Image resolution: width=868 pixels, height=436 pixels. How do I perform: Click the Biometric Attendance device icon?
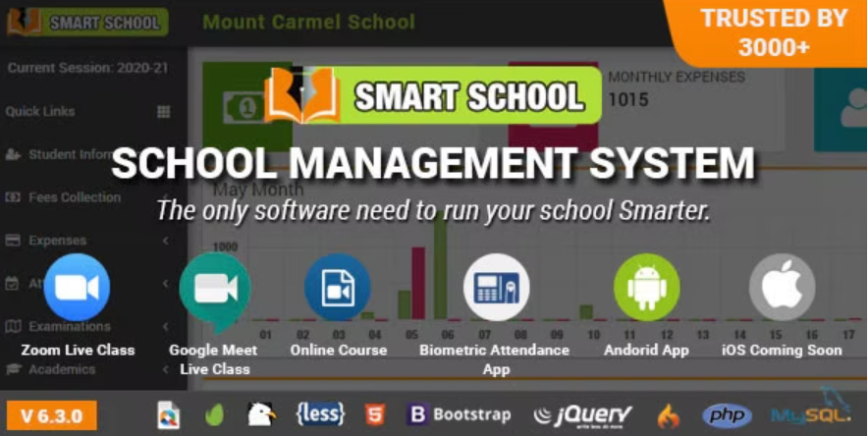point(497,287)
